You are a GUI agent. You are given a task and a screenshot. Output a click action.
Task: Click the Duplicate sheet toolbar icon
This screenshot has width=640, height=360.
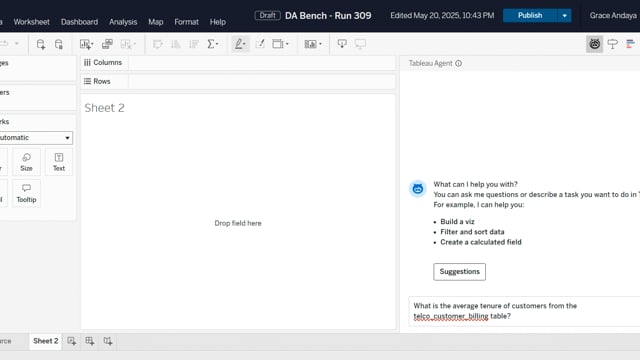pos(107,44)
